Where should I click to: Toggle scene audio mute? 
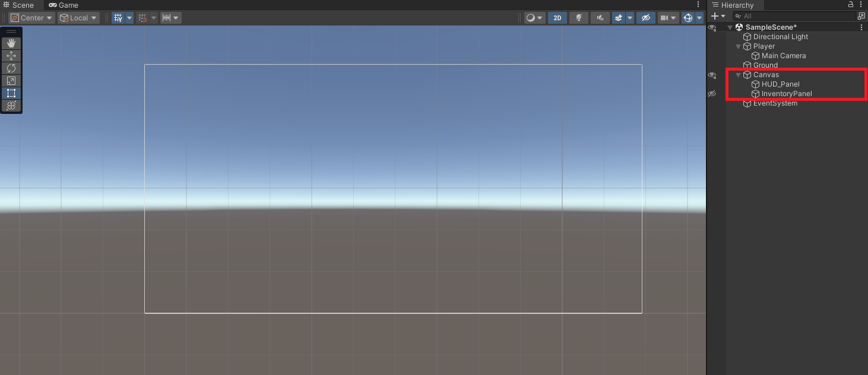click(600, 18)
